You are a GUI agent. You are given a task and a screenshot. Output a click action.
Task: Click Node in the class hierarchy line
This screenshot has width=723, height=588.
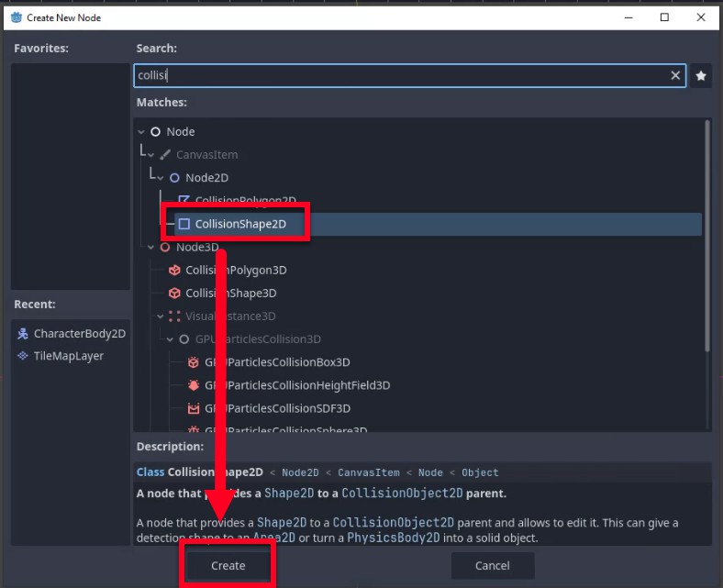[x=430, y=472]
